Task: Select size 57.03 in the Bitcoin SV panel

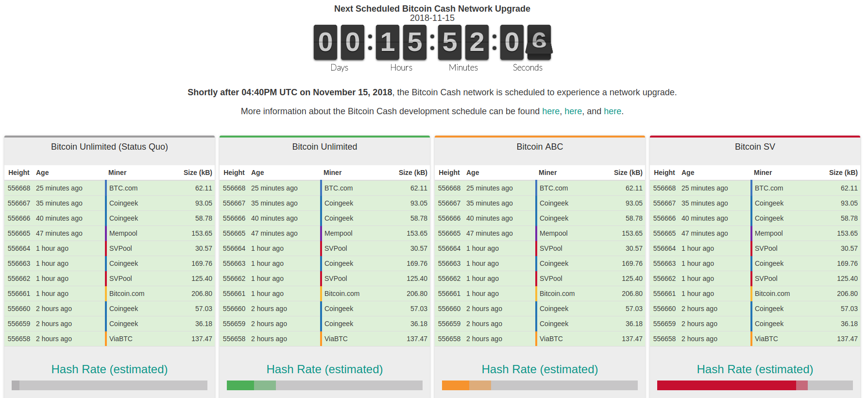Action: click(849, 309)
